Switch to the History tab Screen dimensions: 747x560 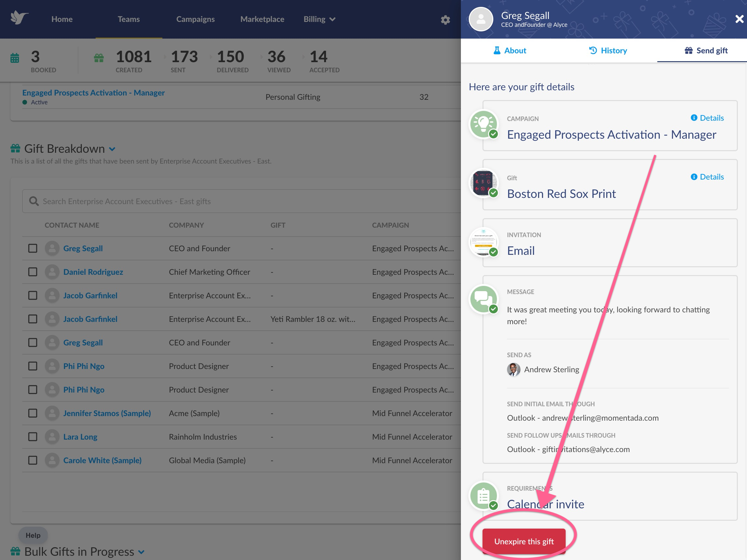pos(608,50)
